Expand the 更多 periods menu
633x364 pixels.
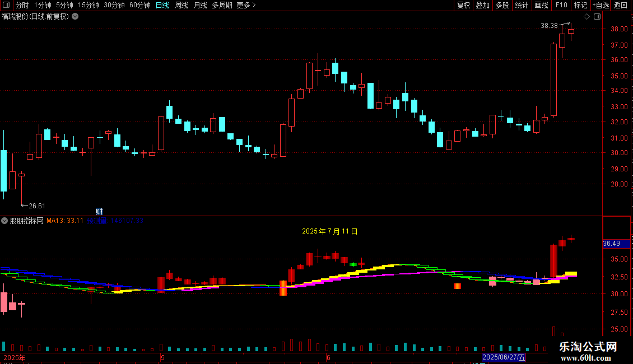[246, 5]
